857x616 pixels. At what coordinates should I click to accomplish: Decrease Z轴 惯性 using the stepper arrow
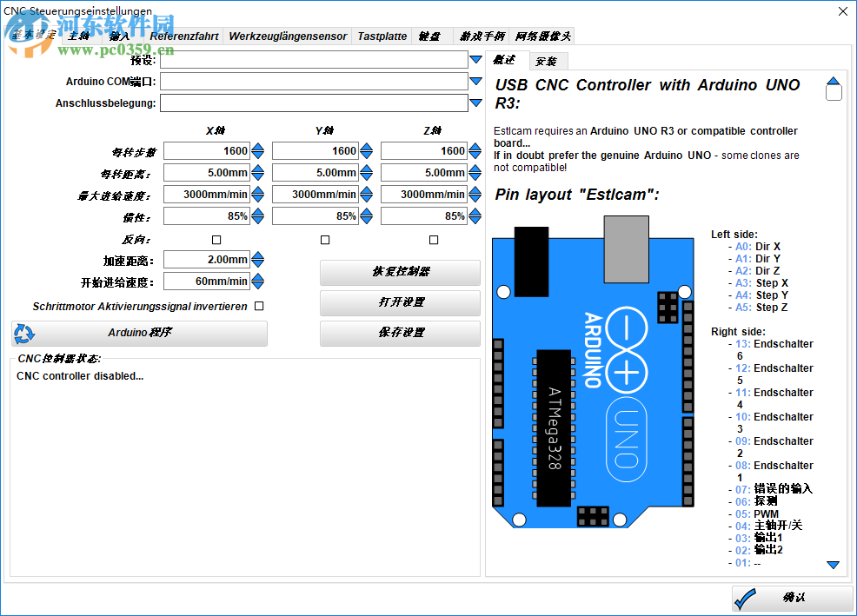[475, 220]
